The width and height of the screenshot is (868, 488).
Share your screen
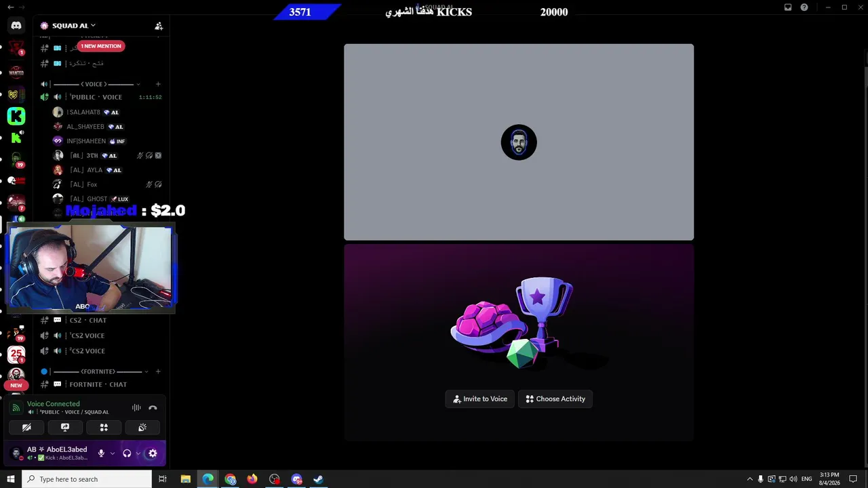pyautogui.click(x=65, y=428)
